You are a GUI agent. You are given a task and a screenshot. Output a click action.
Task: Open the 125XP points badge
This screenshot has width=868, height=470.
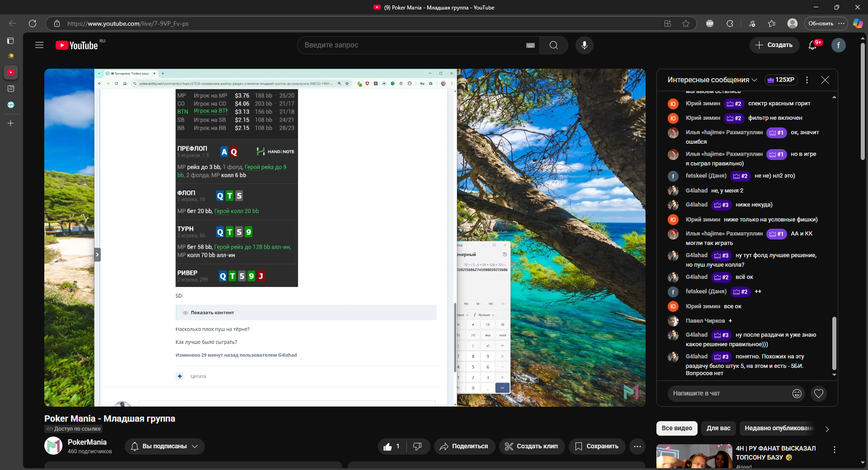781,80
